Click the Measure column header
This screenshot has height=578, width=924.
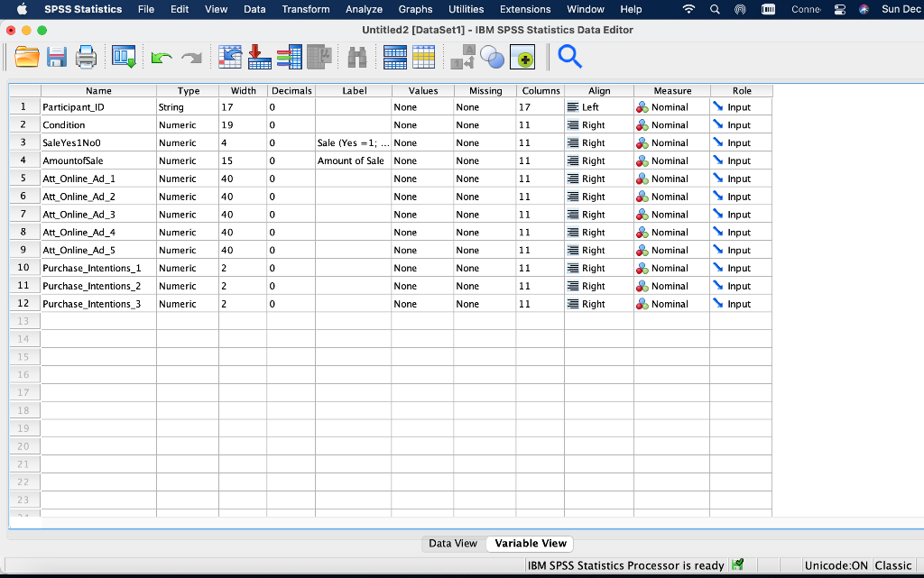tap(671, 91)
